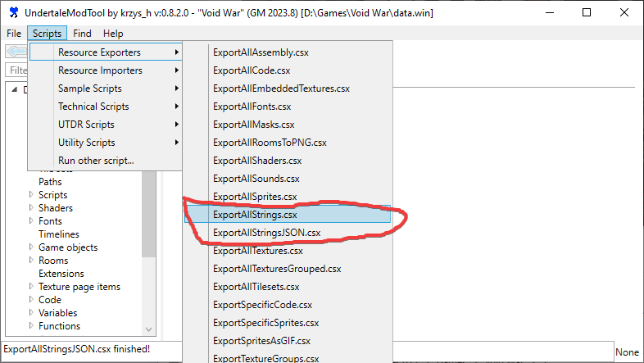This screenshot has height=363, width=644.
Task: Expand the Scripts tree node
Action: [31, 194]
